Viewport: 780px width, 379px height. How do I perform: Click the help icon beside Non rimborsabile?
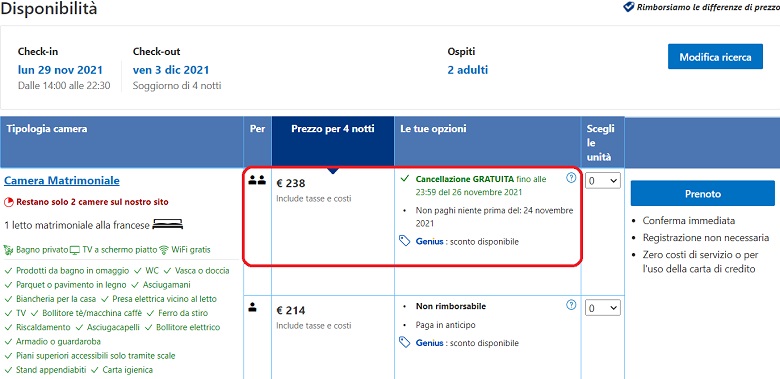[x=571, y=305]
